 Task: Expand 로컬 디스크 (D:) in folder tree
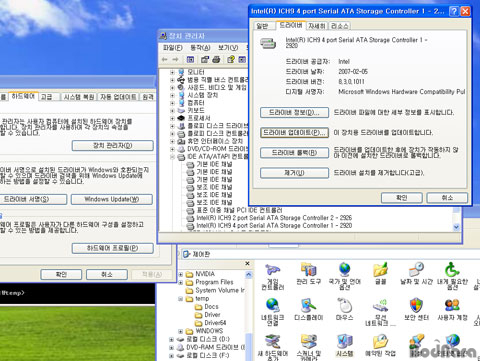pyautogui.click(x=172, y=339)
